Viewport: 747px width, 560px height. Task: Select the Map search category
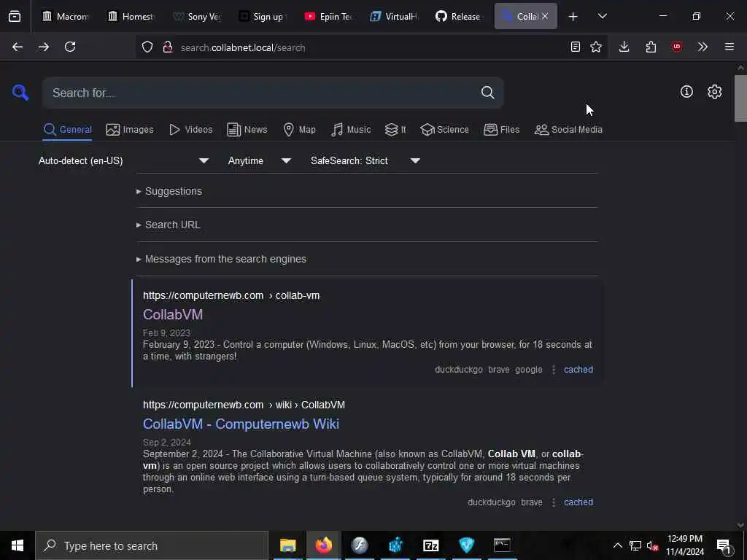pos(299,130)
